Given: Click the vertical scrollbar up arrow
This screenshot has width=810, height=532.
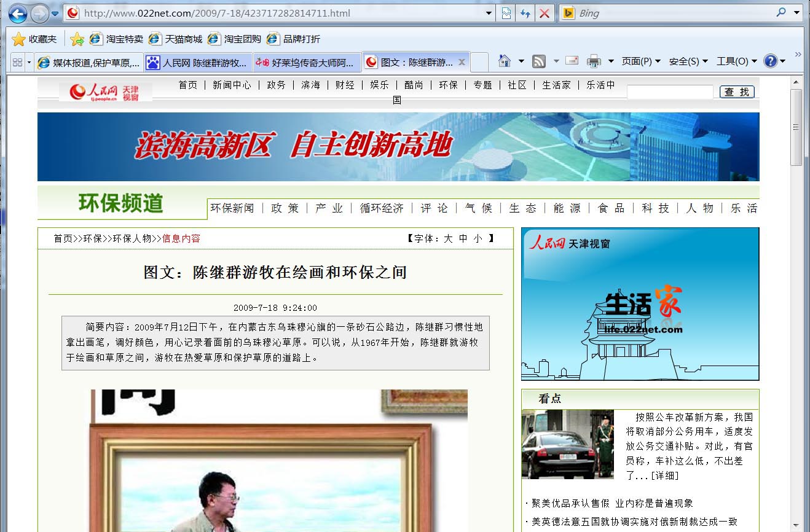Looking at the screenshot, I should click(796, 82).
